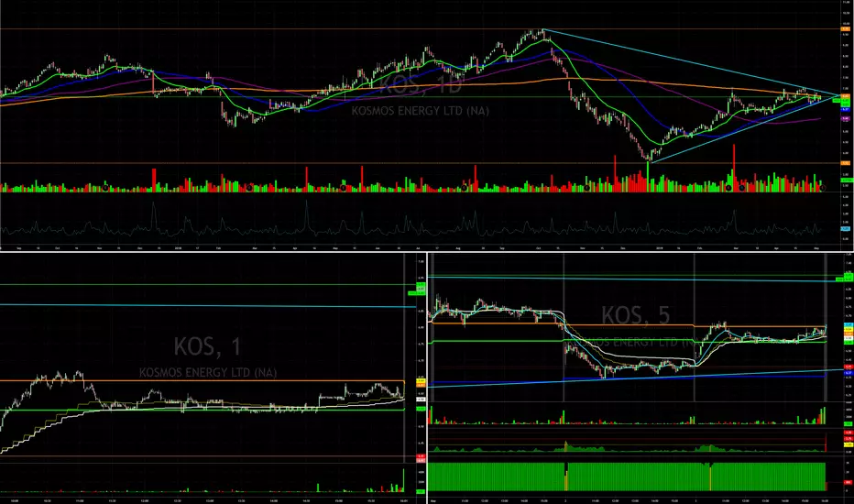Click the yellow level label in the KOS 5 indicator pane

(848, 444)
